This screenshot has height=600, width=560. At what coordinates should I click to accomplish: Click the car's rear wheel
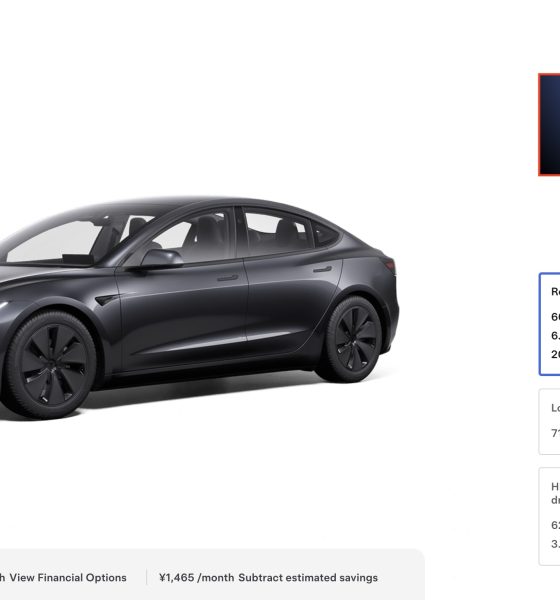(x=354, y=339)
